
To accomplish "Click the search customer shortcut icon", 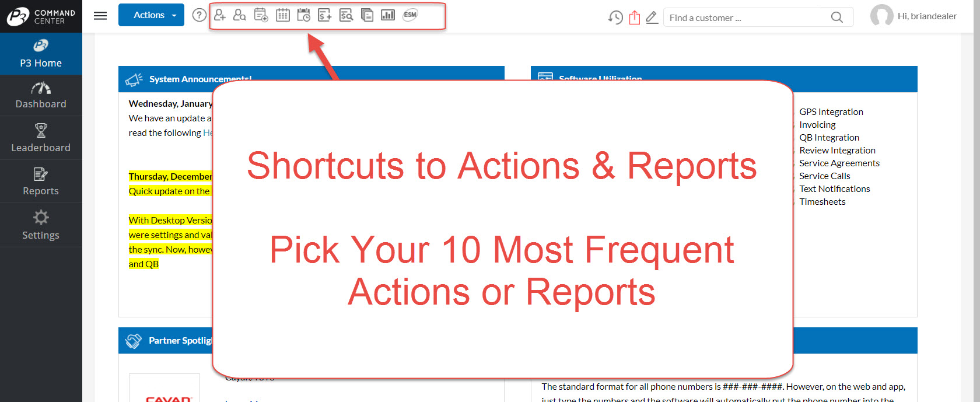I will tap(240, 15).
